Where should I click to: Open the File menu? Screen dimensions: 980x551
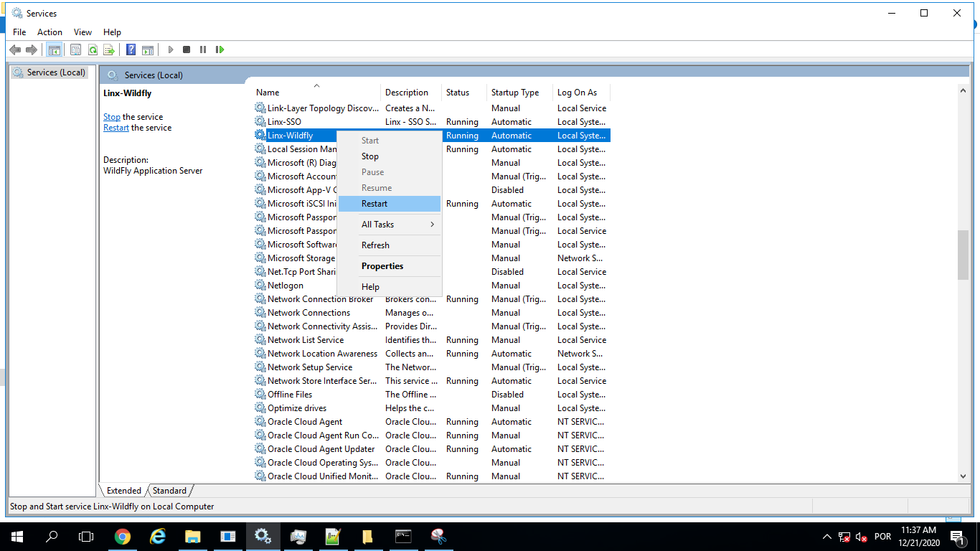[19, 32]
